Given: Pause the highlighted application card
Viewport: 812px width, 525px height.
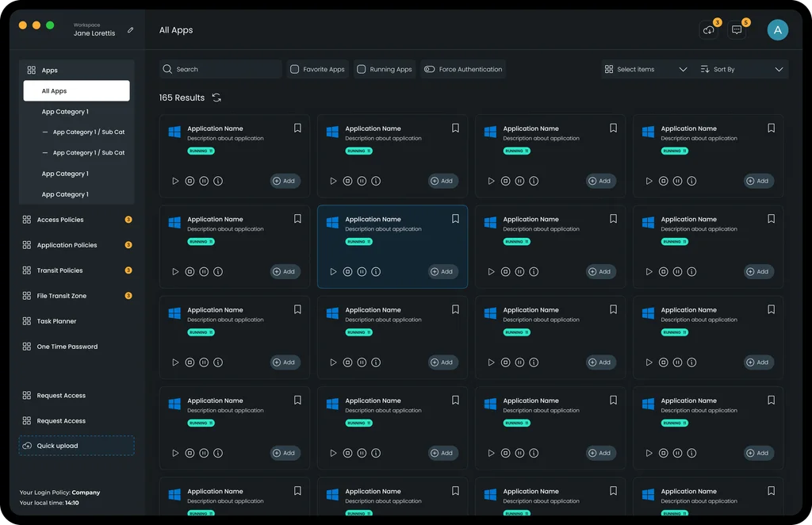Looking at the screenshot, I should (x=362, y=271).
